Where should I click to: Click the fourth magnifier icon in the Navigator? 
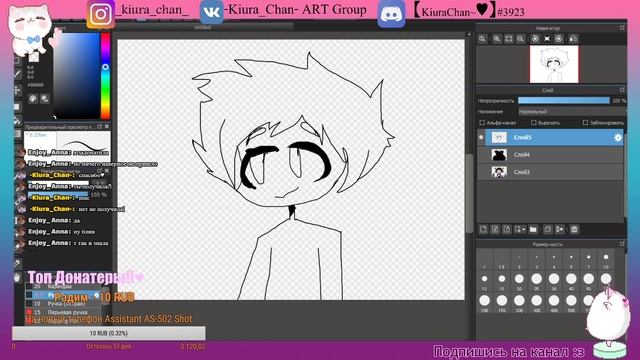pyautogui.click(x=520, y=39)
